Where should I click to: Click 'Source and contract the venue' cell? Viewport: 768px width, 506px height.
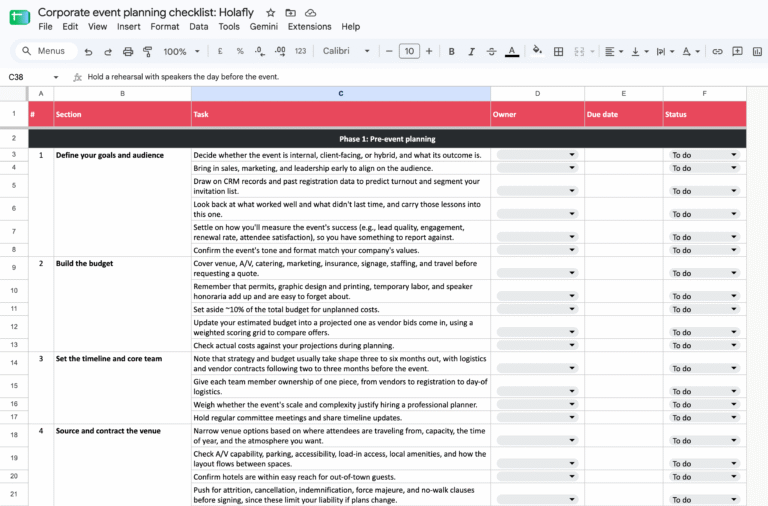[122, 465]
